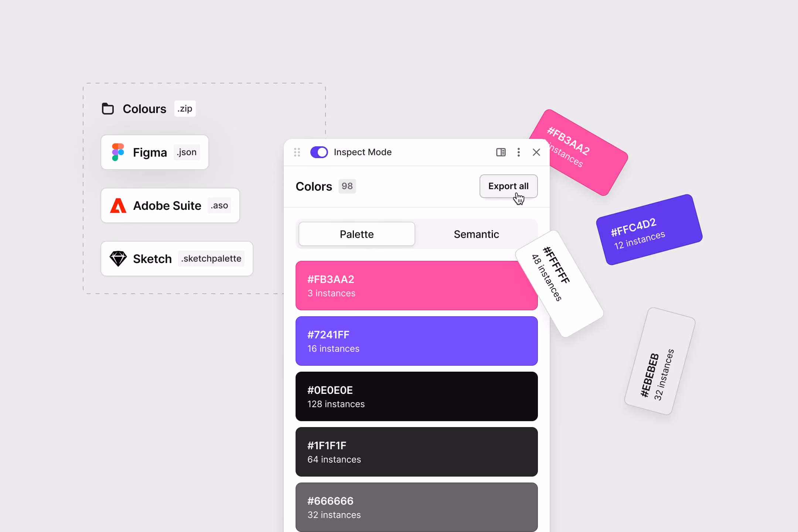
Task: Click the floating grey #EBEBEB card
Action: 660,361
